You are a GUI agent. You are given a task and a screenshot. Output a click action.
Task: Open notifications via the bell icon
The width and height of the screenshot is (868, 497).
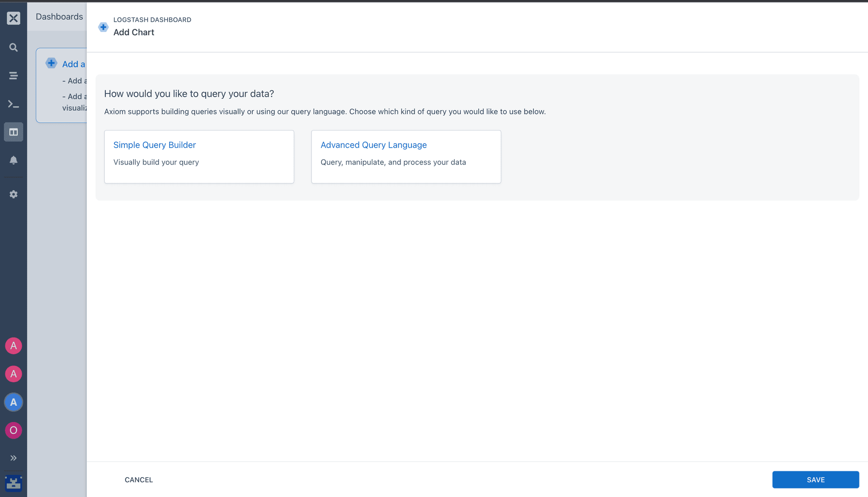[13, 160]
